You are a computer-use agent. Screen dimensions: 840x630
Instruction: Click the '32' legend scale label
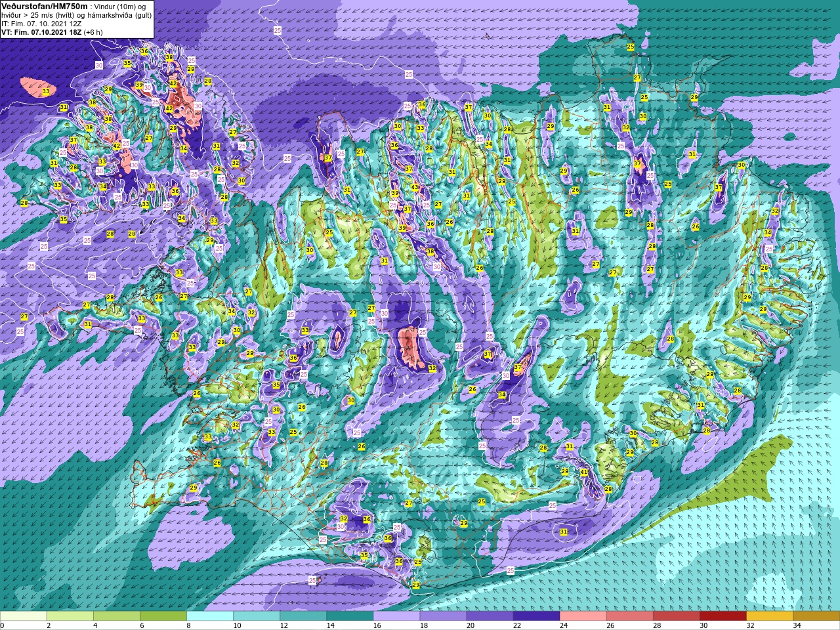(749, 625)
